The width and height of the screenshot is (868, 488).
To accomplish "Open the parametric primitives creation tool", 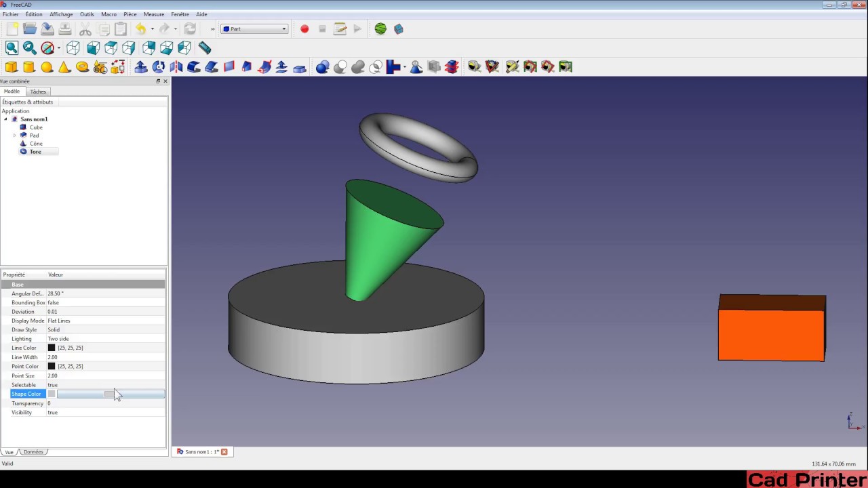I will click(x=100, y=66).
